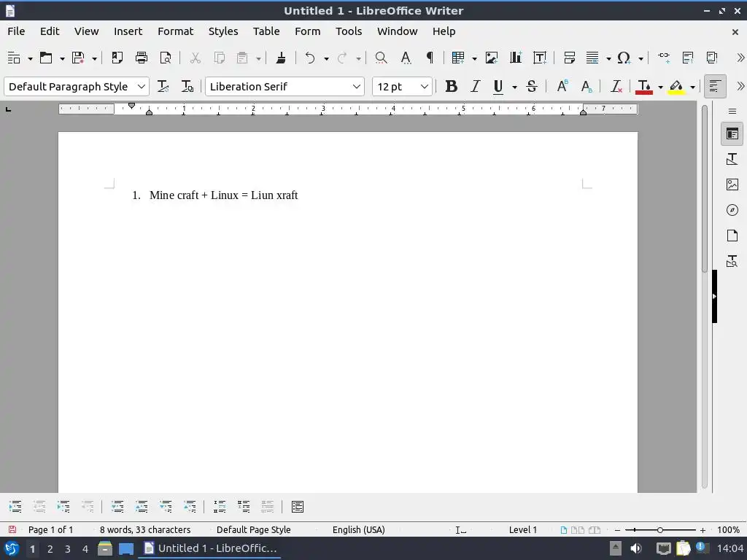Save the document with the Save icon

click(77, 58)
